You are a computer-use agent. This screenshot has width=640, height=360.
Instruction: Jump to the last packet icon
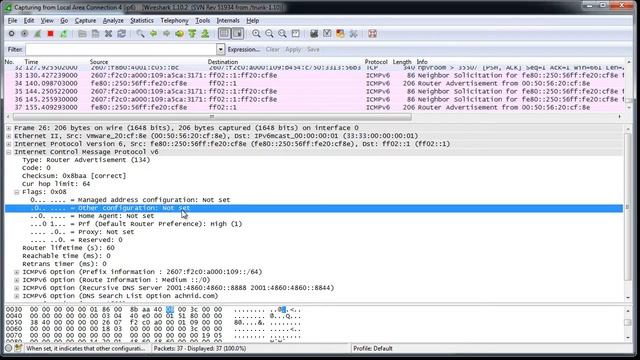click(x=205, y=34)
